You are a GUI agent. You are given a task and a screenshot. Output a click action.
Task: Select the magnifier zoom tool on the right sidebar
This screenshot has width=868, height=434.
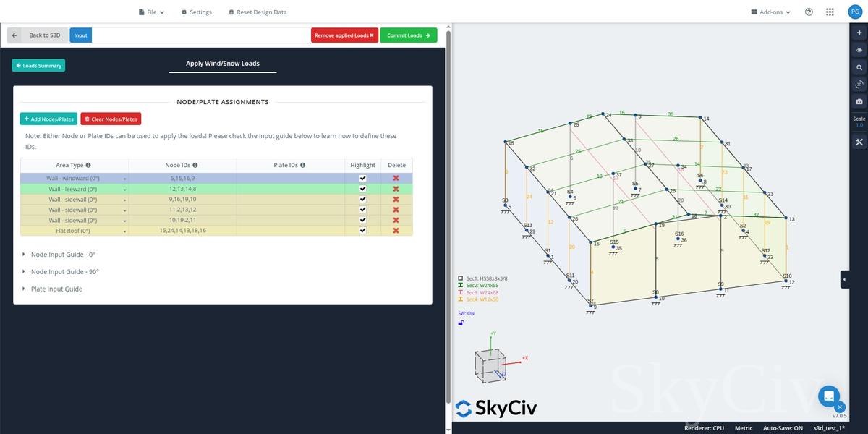click(x=859, y=67)
